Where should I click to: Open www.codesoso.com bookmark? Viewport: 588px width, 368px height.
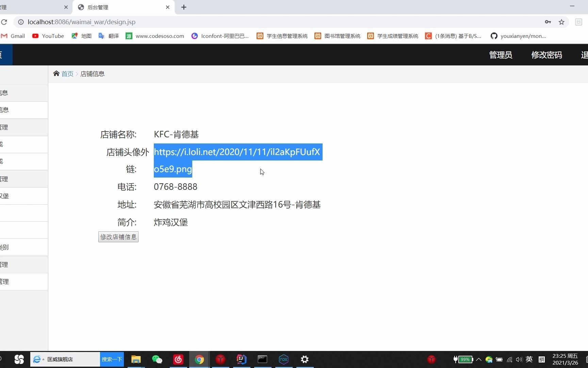coord(155,36)
